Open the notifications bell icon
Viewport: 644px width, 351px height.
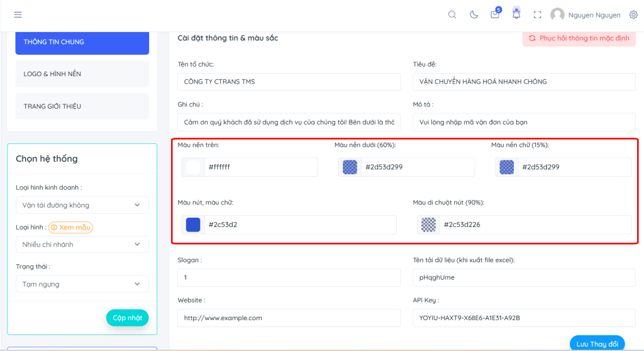[516, 14]
